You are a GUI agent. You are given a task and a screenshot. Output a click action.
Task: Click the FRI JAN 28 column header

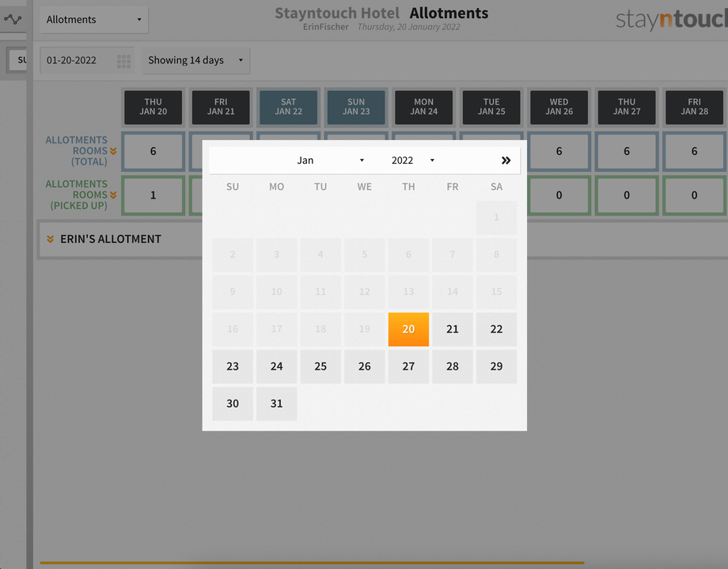point(695,108)
